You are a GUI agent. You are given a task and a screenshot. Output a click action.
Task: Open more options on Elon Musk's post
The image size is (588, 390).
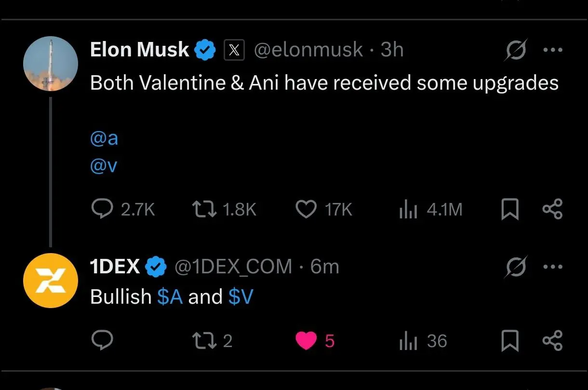point(552,50)
